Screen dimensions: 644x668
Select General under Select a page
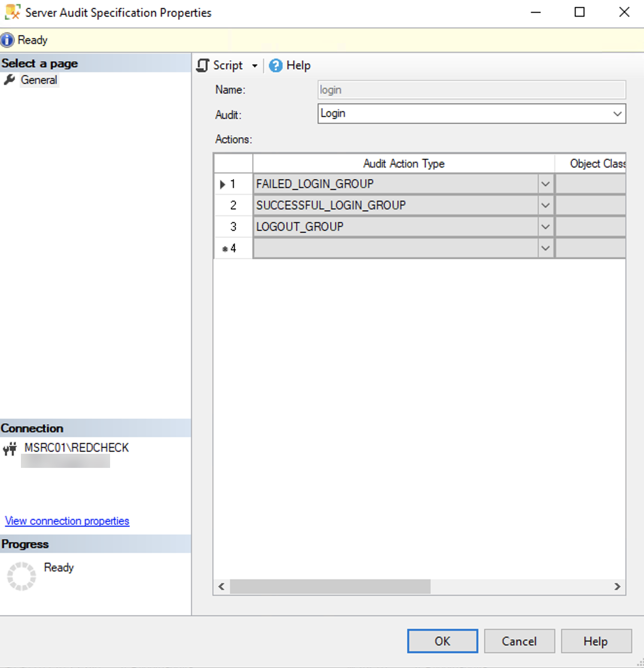click(x=39, y=80)
